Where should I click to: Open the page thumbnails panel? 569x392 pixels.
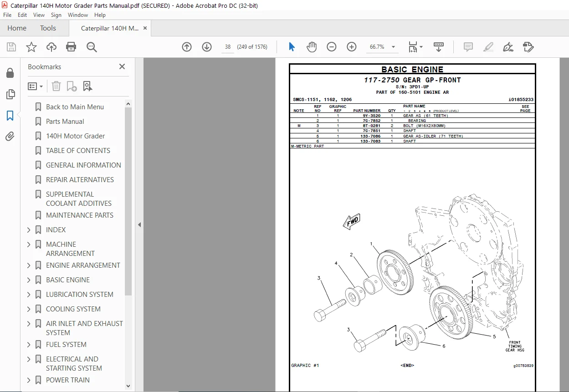tap(10, 94)
